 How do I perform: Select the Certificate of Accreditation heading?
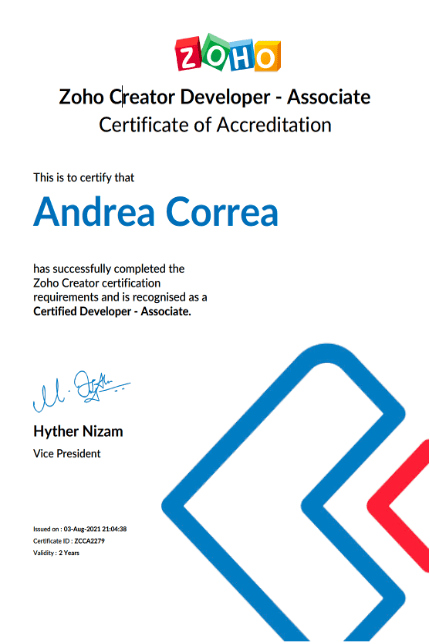click(x=215, y=125)
